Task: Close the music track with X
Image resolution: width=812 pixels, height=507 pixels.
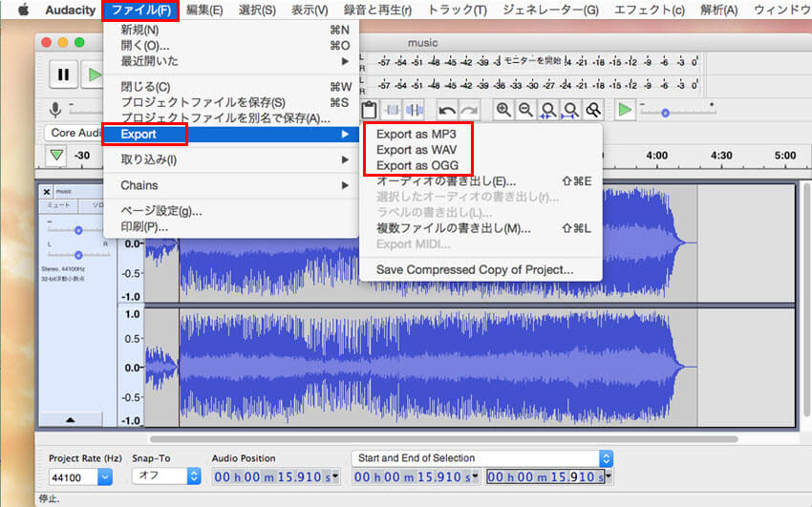Action: pos(47,192)
